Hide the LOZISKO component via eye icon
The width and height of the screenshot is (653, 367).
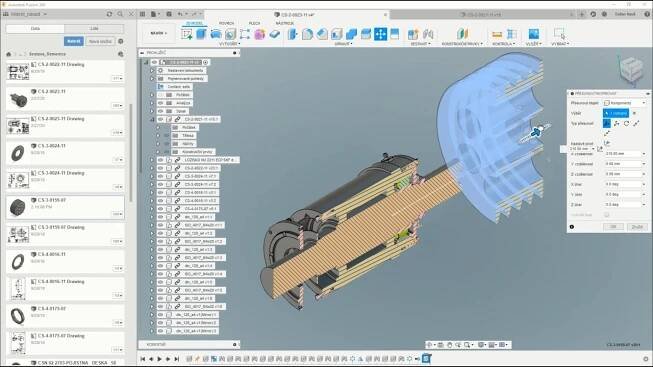click(160, 160)
